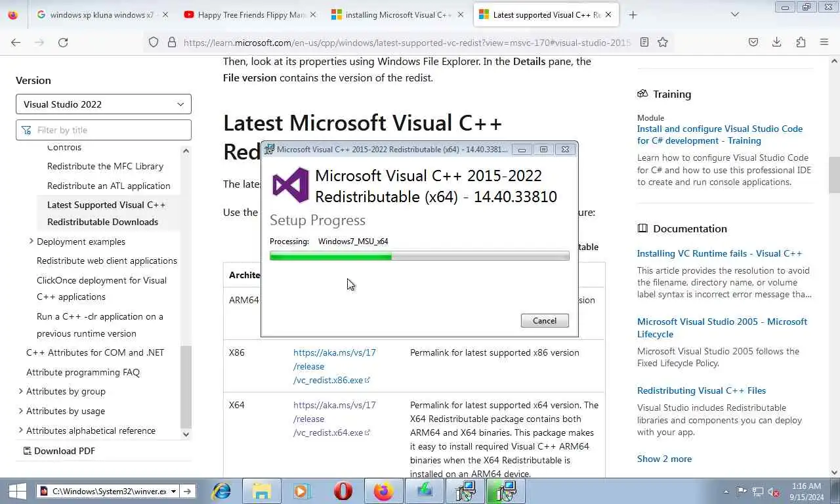Click the Firefox back arrow
This screenshot has width=840, height=504.
coord(16,42)
